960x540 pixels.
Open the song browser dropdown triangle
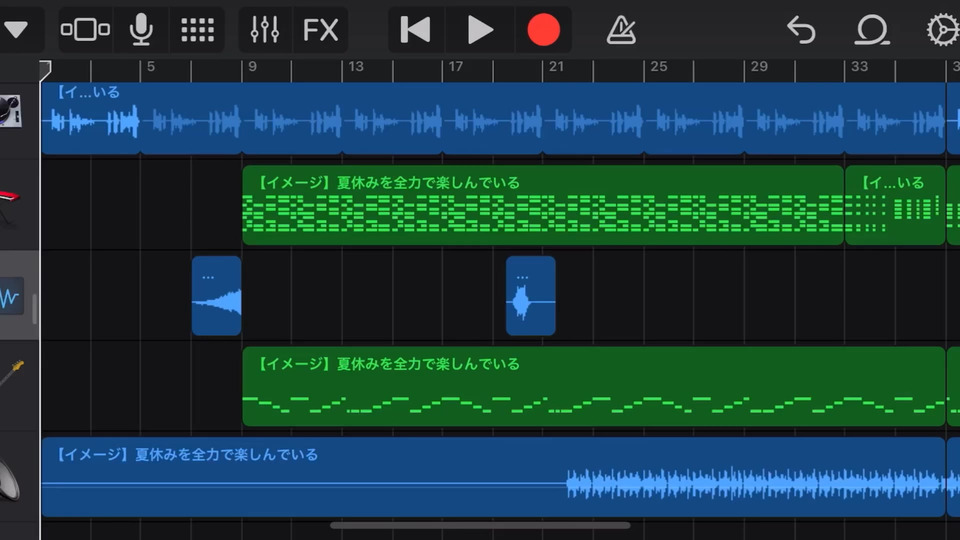point(16,29)
